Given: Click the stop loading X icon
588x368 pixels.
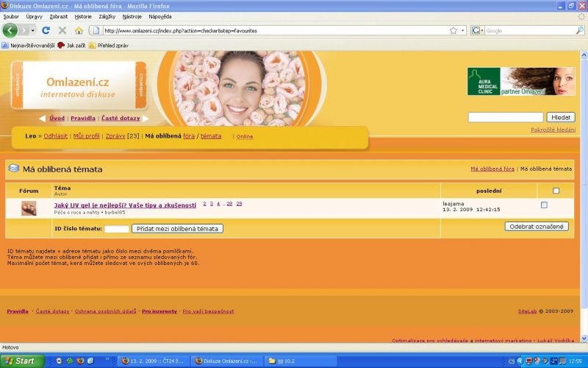Looking at the screenshot, I should click(x=62, y=30).
